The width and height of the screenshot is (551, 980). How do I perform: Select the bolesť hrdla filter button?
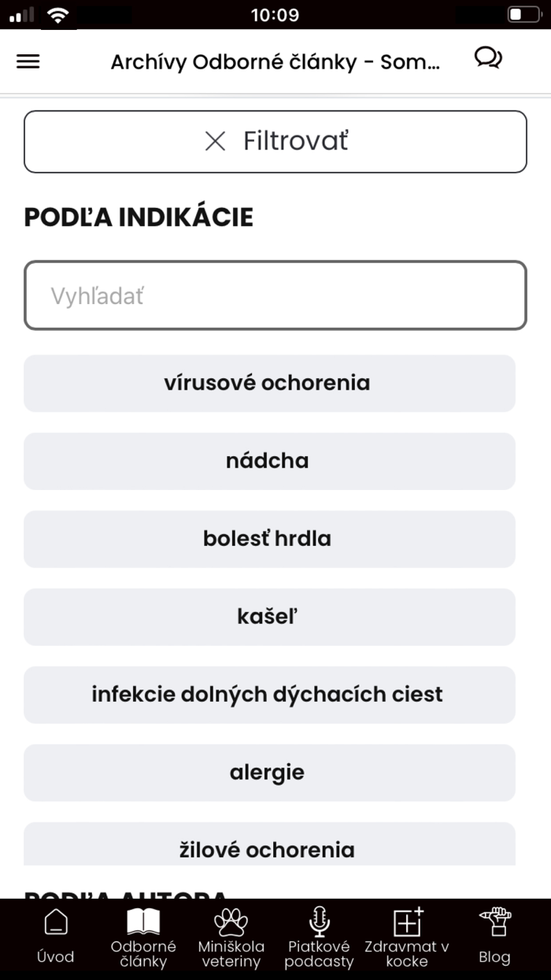[x=269, y=539]
